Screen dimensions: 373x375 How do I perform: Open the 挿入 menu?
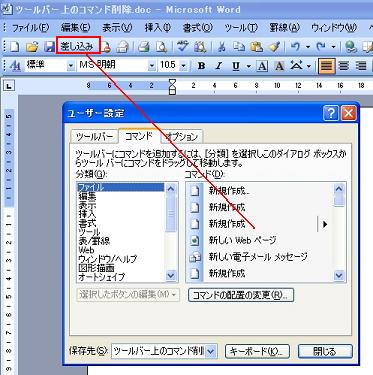(158, 28)
